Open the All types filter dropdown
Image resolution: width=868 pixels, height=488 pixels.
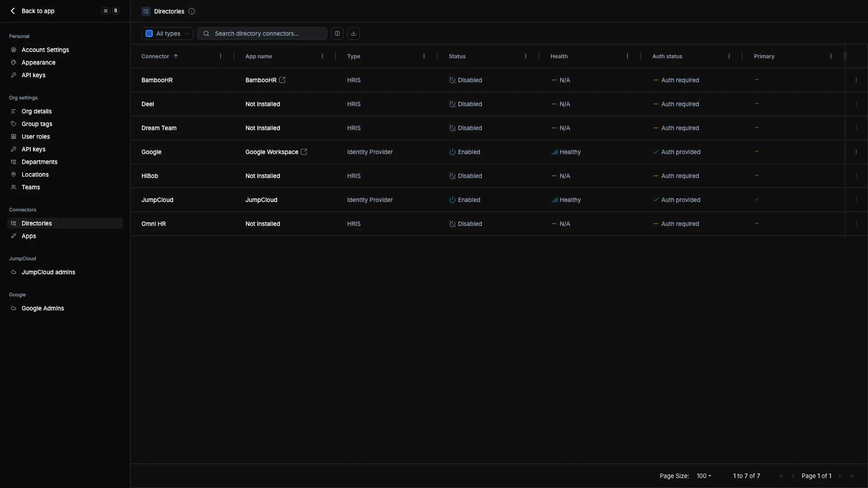coord(167,33)
